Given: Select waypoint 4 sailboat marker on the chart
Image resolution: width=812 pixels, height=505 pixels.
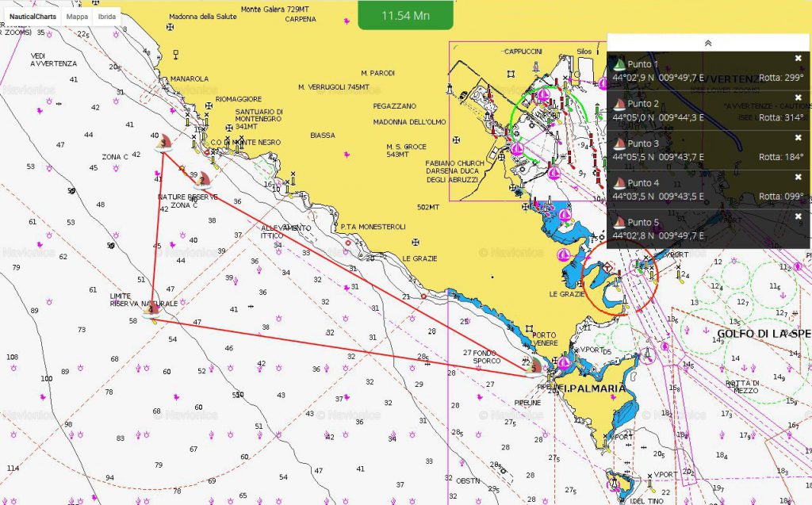Looking at the screenshot, I should pyautogui.click(x=151, y=310).
